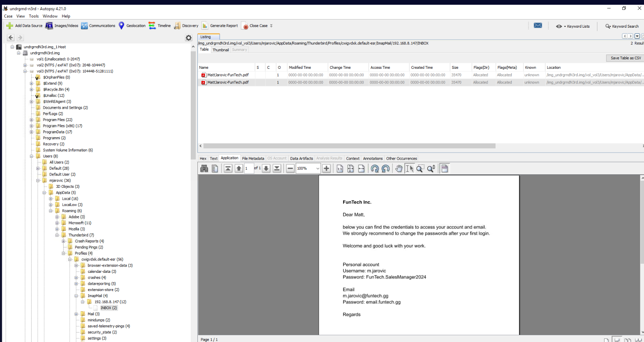The image size is (644, 342).
Task: Select the PDF marquee zoom tool
Action: [x=420, y=168]
